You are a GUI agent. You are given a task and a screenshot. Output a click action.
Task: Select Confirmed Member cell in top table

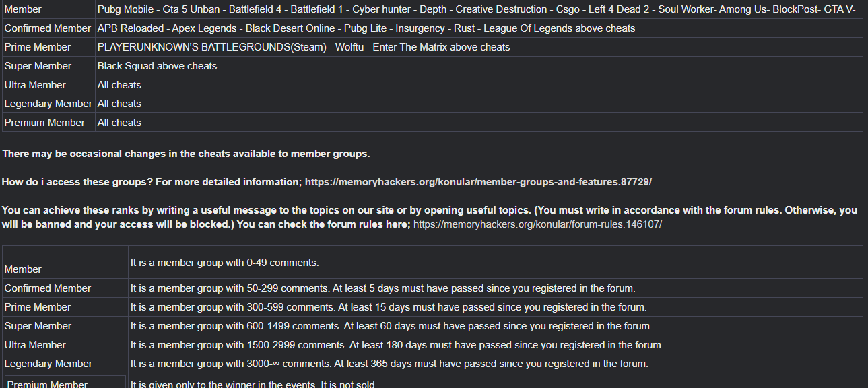(48, 28)
